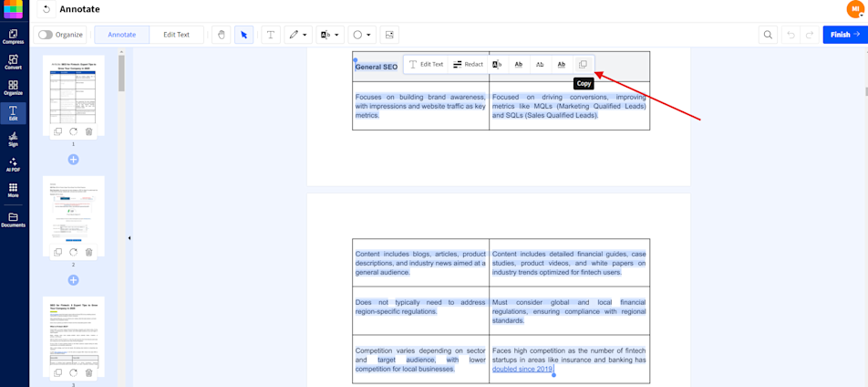The height and width of the screenshot is (387, 868).
Task: Click the document's right-edge scrollbar handle
Action: pyautogui.click(x=866, y=91)
